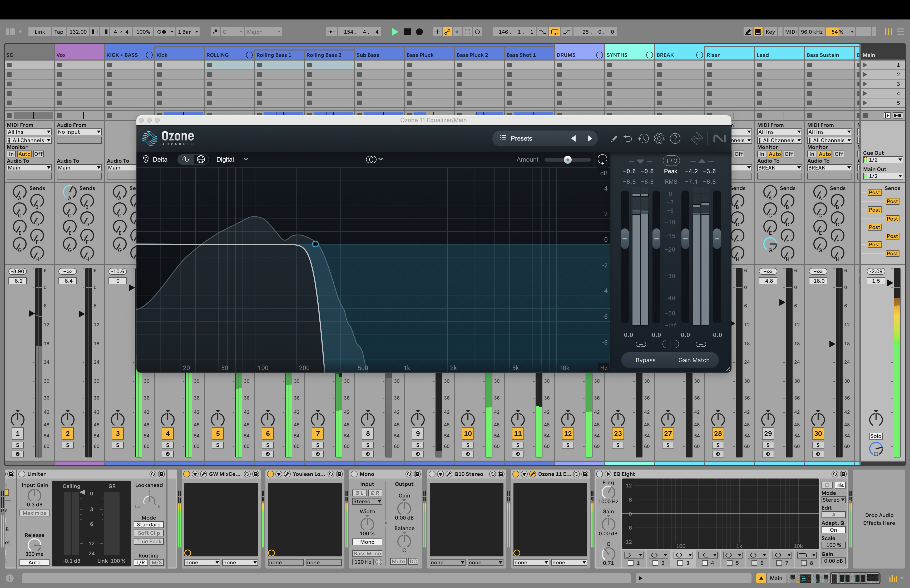Open the Ozone help question mark
The image size is (910, 588).
(x=675, y=138)
